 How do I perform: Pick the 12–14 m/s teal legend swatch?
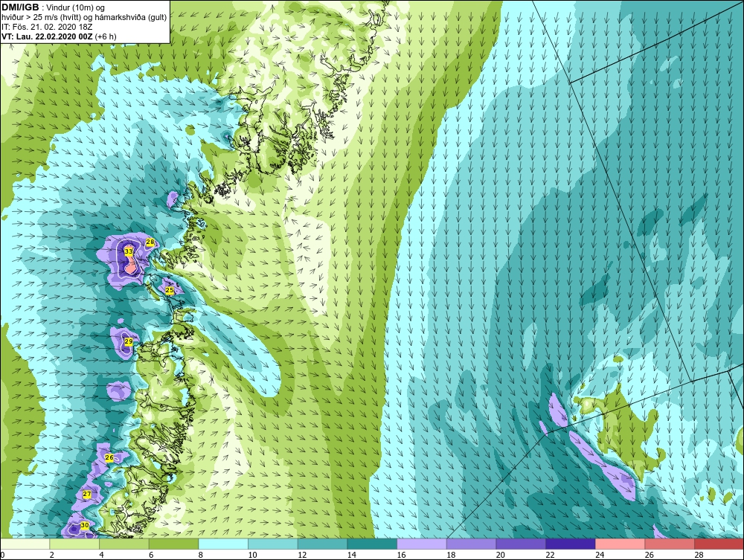click(322, 544)
